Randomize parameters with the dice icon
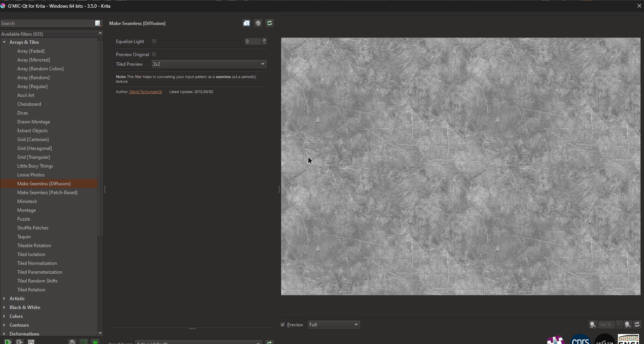644x344 pixels. (x=258, y=23)
